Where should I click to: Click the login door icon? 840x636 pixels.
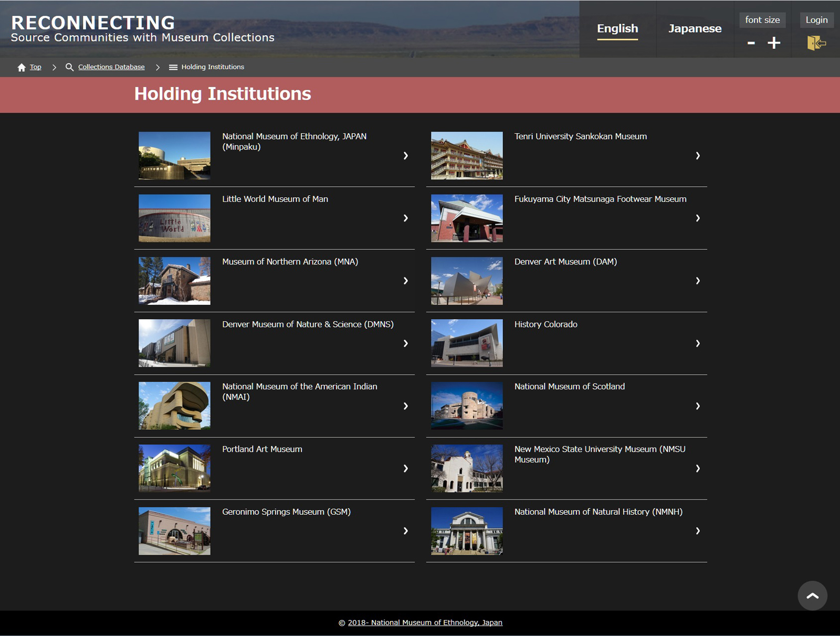[816, 43]
